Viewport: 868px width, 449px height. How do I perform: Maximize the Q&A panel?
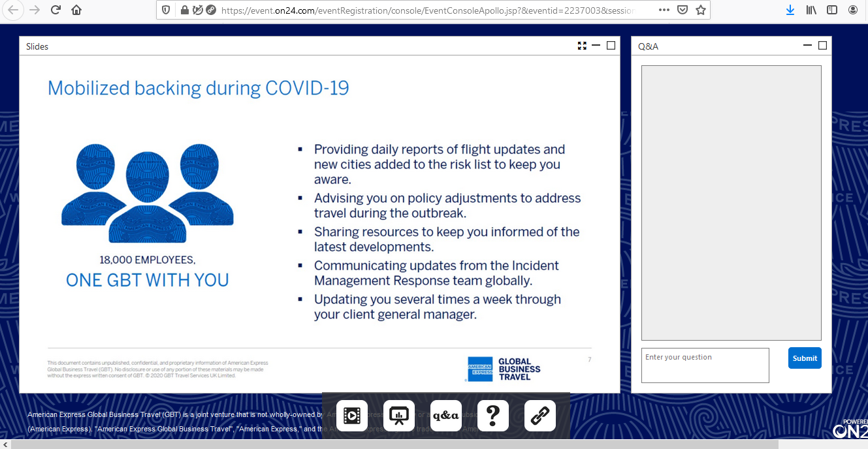coord(822,46)
